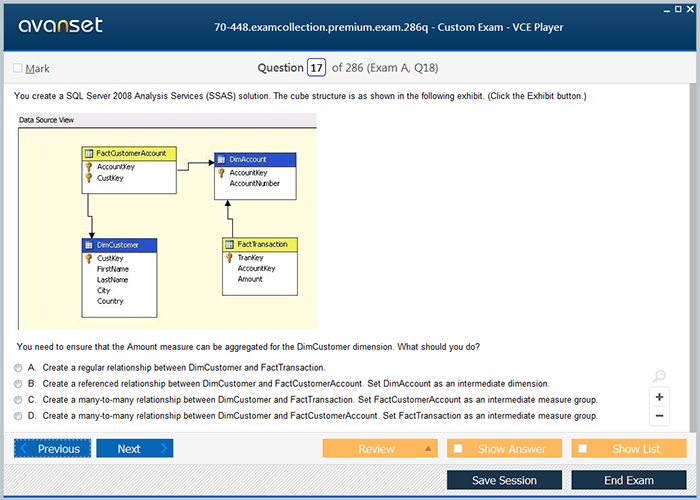The image size is (700, 500).
Task: Go to the Previous question
Action: (52, 448)
